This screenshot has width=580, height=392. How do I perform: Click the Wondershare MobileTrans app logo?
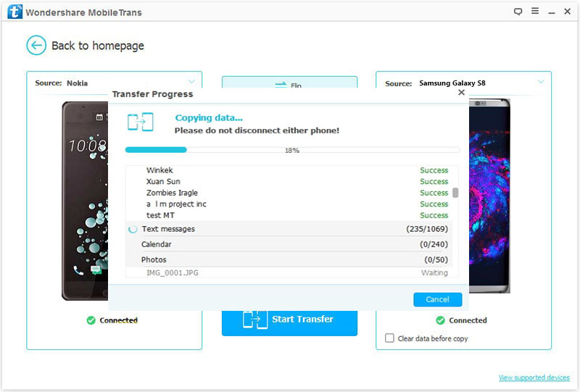pyautogui.click(x=14, y=12)
